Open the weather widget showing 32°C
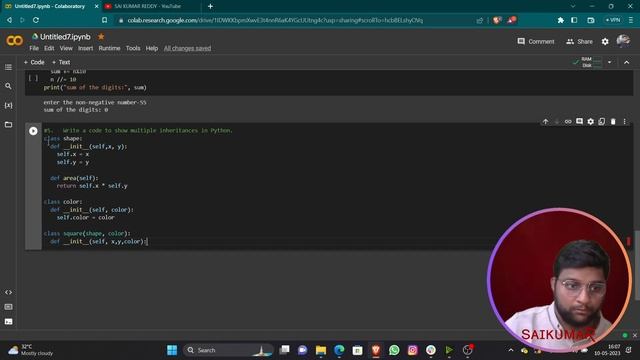This screenshot has width=640, height=360. point(31,350)
